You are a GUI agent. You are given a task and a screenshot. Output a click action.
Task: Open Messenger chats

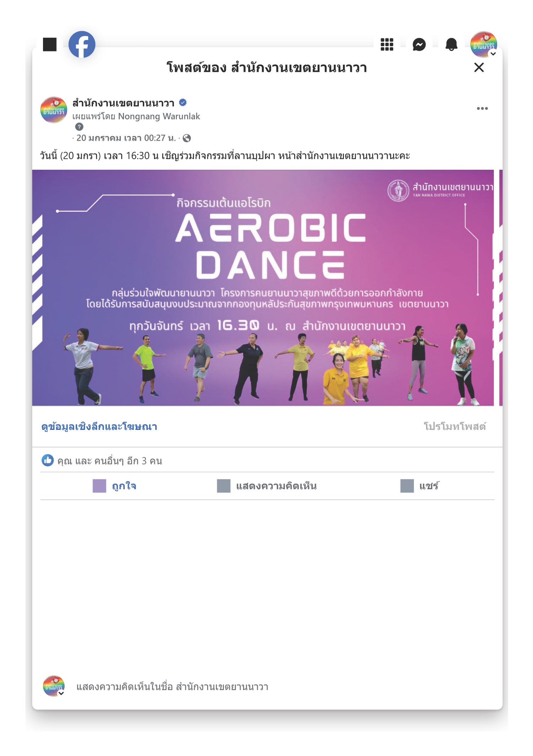419,44
